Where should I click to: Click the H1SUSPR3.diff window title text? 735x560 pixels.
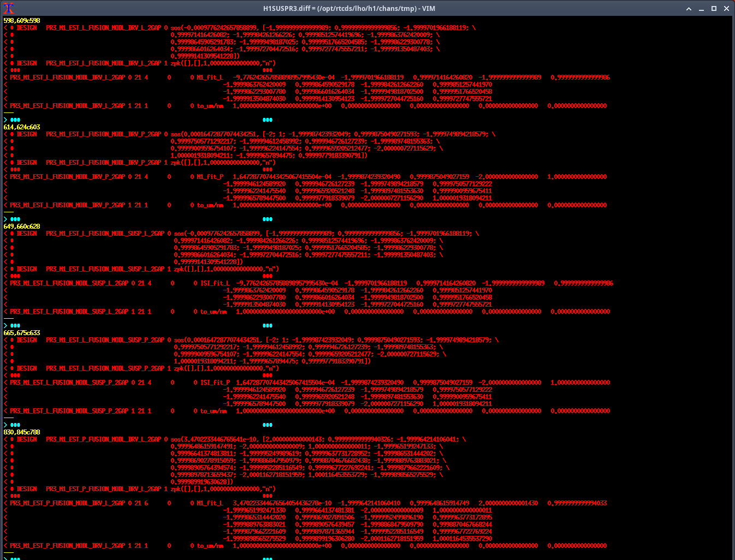(349, 9)
